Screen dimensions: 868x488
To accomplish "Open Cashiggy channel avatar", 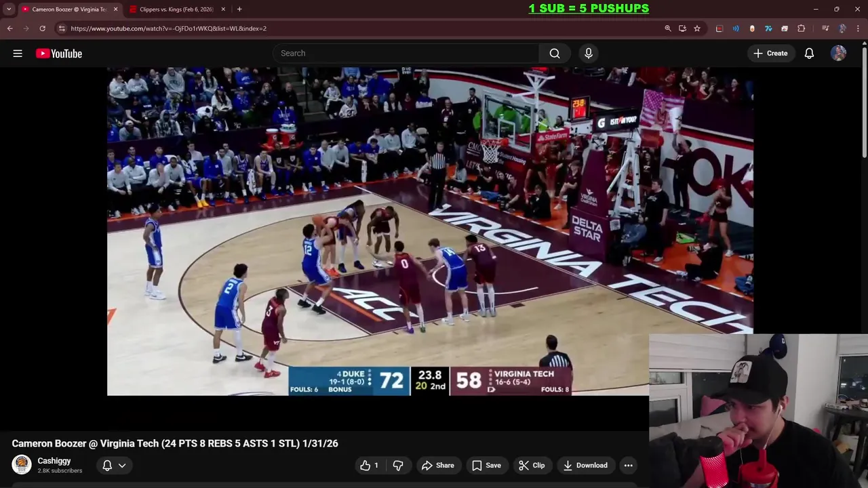I will click(22, 465).
